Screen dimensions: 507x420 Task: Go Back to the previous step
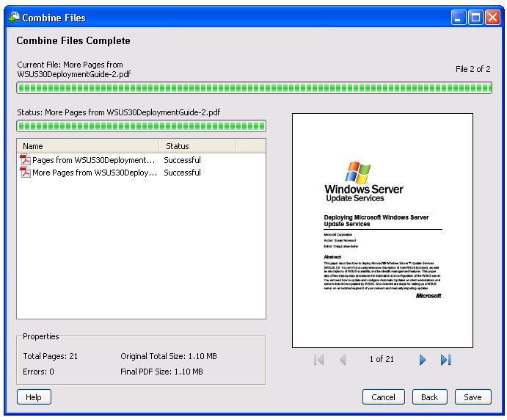click(430, 397)
